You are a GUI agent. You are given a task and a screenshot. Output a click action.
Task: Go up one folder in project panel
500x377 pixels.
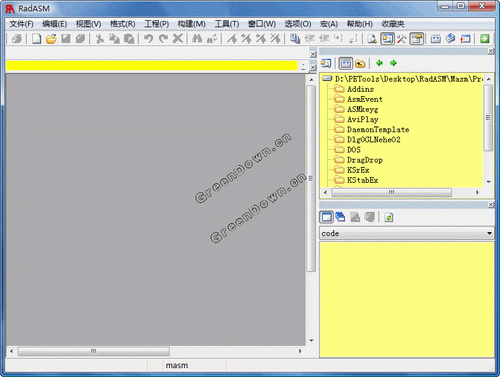[x=360, y=63]
